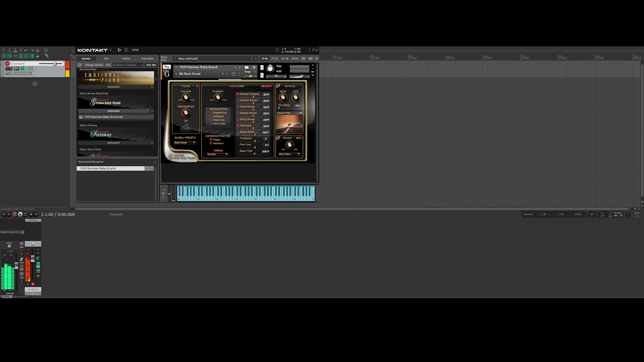Click the EDIT button in Pads section

click(x=298, y=138)
